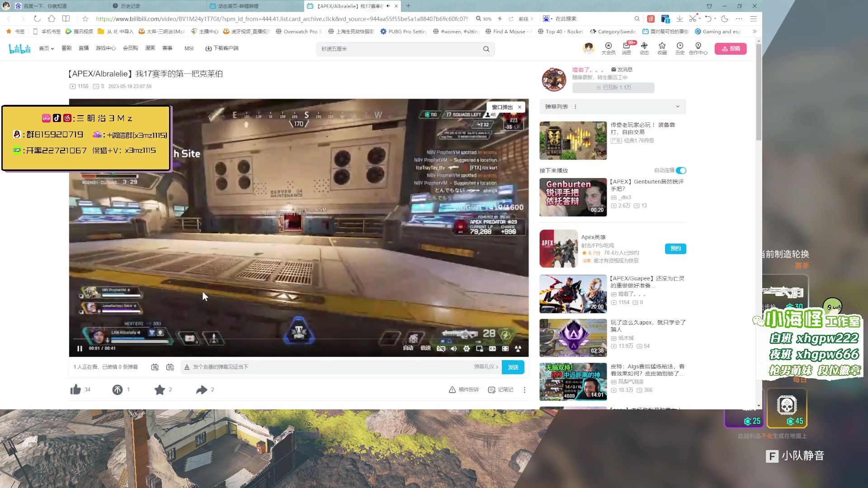Screen dimensions: 868x488
Task: Click the bilibili search magnifier icon
Action: pyautogui.click(x=486, y=49)
